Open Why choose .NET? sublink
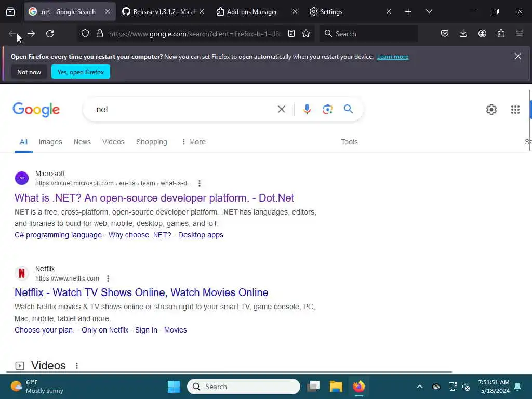This screenshot has height=399, width=532. [x=140, y=235]
